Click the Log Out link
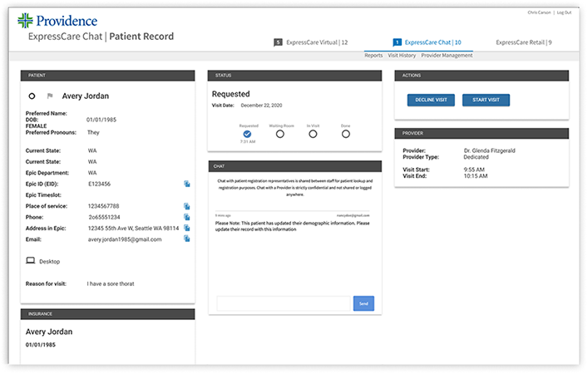Viewport: 588px width, 374px height. point(564,12)
